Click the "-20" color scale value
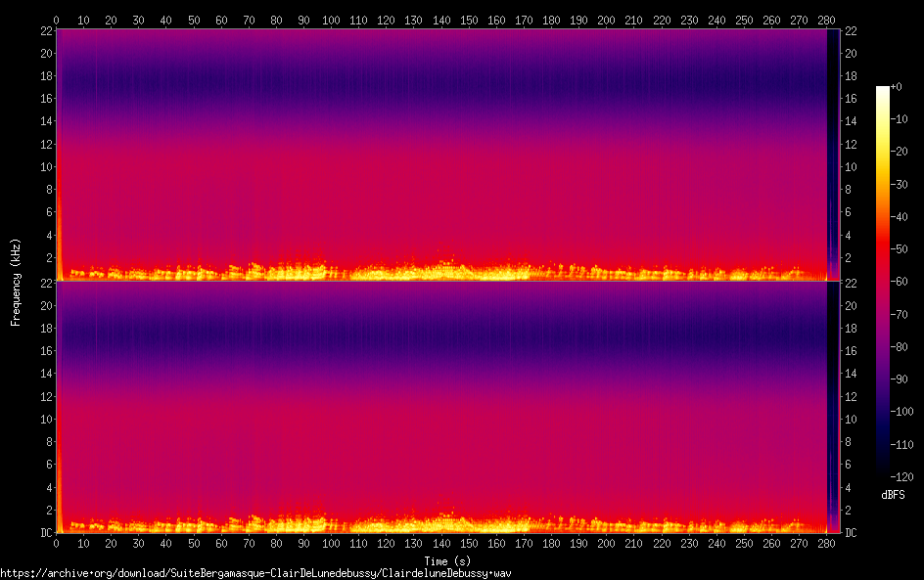Screen dimensions: 924x580 (x=899, y=152)
